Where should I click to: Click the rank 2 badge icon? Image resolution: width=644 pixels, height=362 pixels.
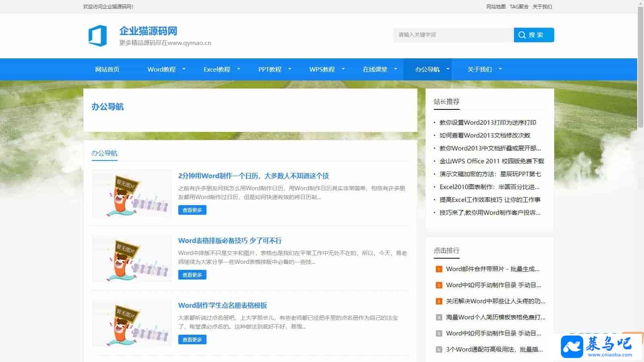[x=439, y=285]
